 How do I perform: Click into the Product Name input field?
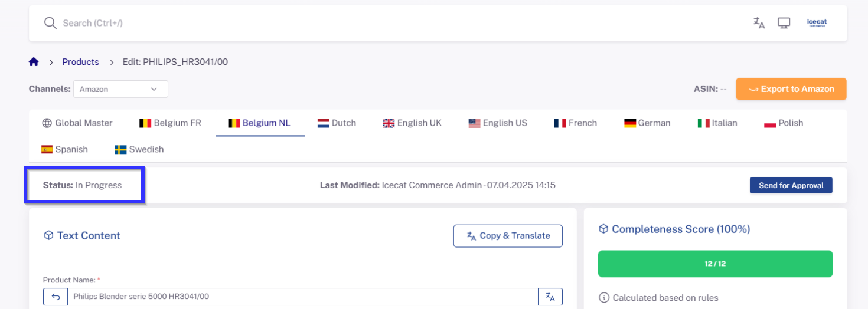[x=302, y=297]
